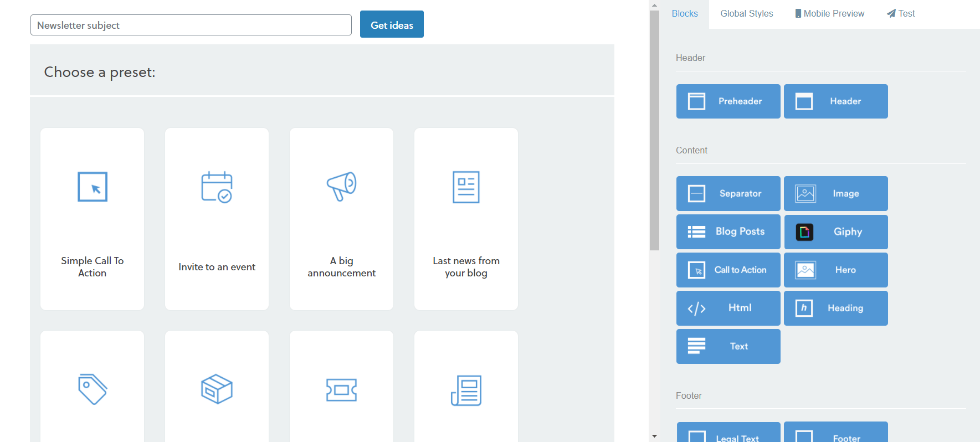The height and width of the screenshot is (442, 980).
Task: Click the cursor icon on Simple Call To Action
Action: point(93,187)
